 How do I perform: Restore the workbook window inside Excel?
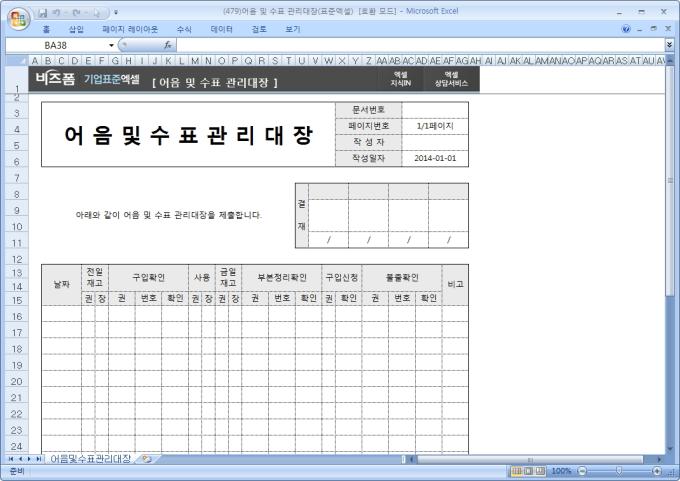[x=654, y=29]
